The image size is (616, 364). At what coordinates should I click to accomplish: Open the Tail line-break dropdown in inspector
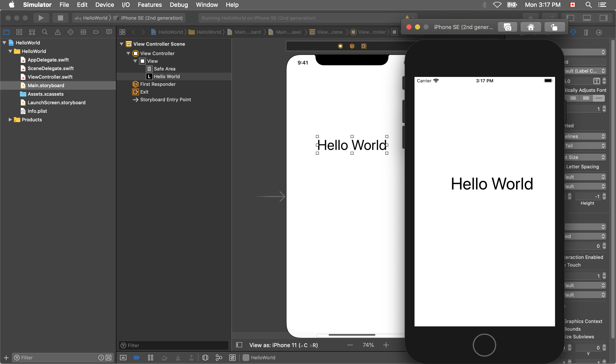coord(585,146)
